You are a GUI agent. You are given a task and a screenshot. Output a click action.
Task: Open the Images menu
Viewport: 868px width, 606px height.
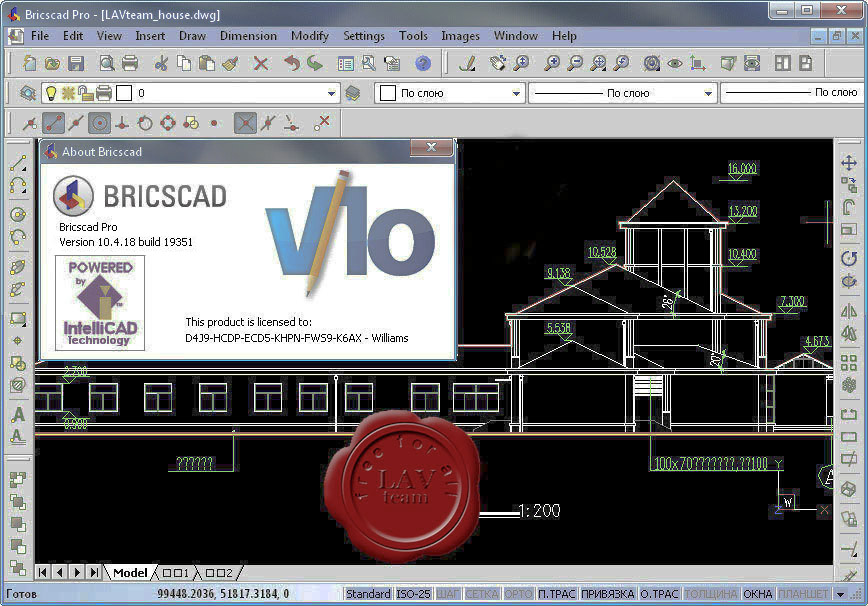[x=460, y=36]
